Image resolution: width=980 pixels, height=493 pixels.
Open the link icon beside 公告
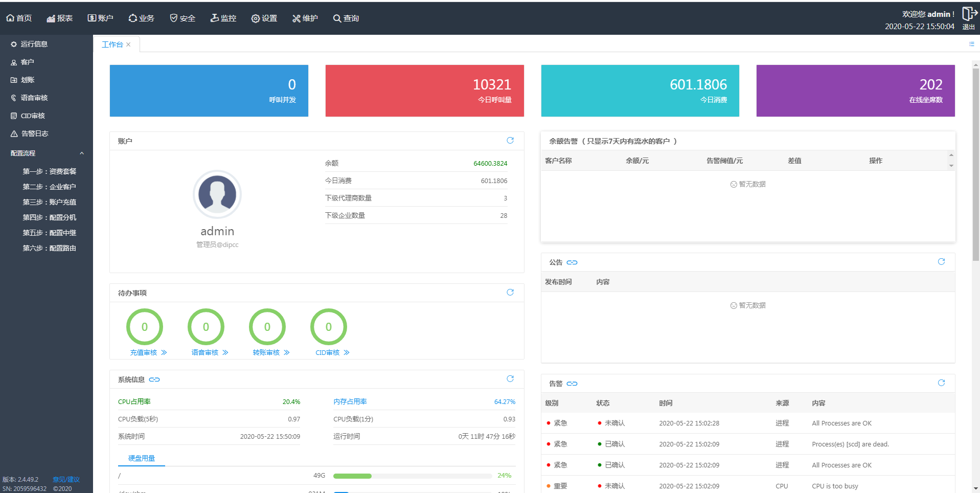[x=572, y=262]
